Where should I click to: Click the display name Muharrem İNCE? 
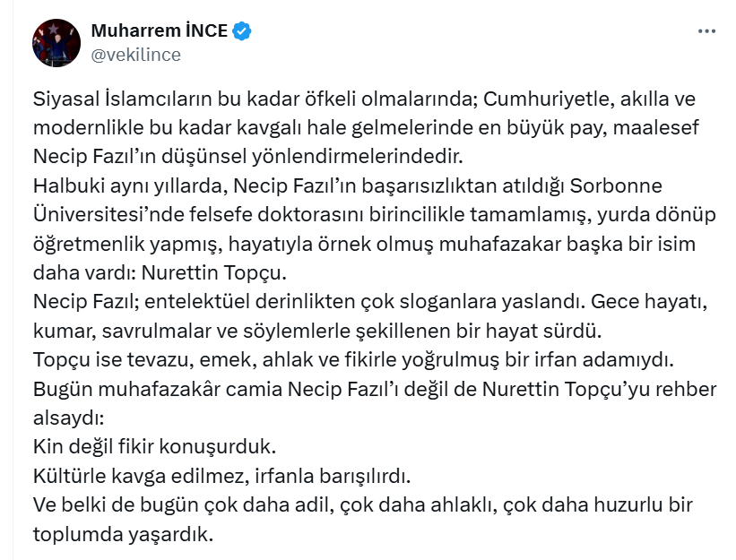pyautogui.click(x=159, y=31)
